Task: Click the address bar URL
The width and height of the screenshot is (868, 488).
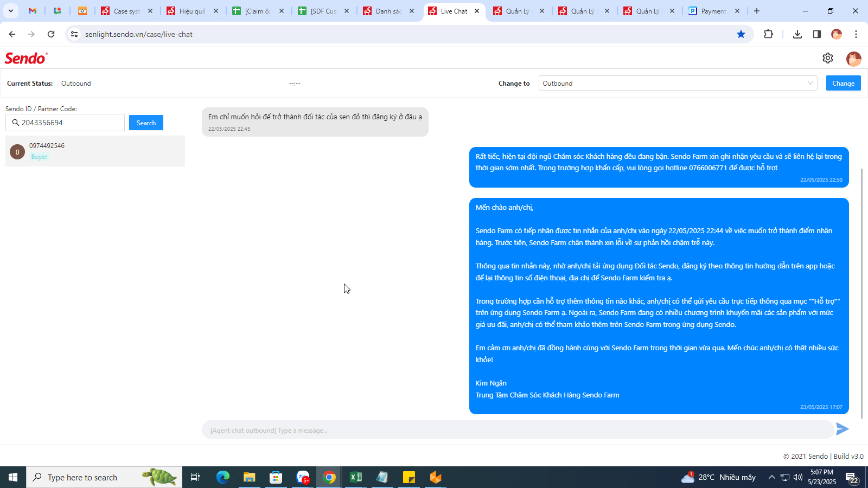Action: 139,34
